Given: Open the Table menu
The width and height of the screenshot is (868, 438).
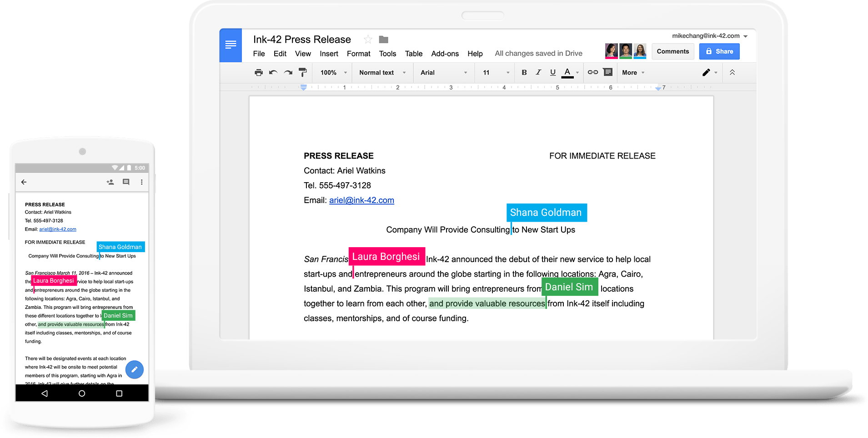Looking at the screenshot, I should [413, 53].
